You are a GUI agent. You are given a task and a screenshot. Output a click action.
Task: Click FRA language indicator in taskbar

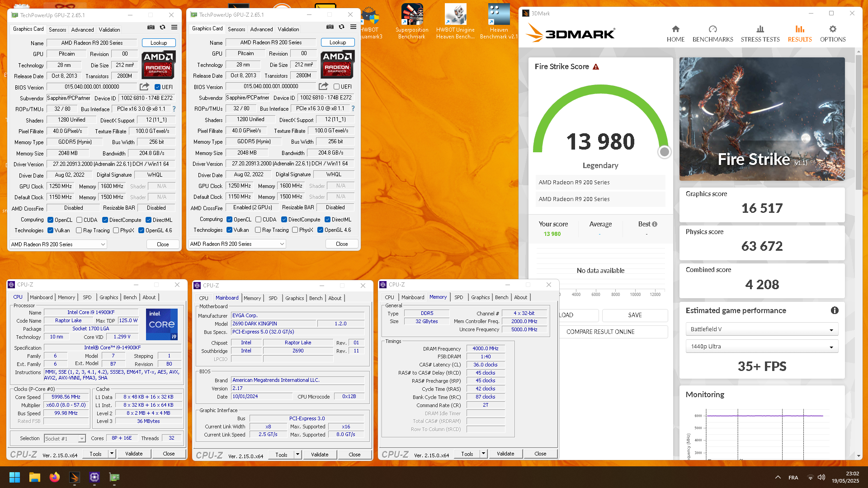[793, 478]
